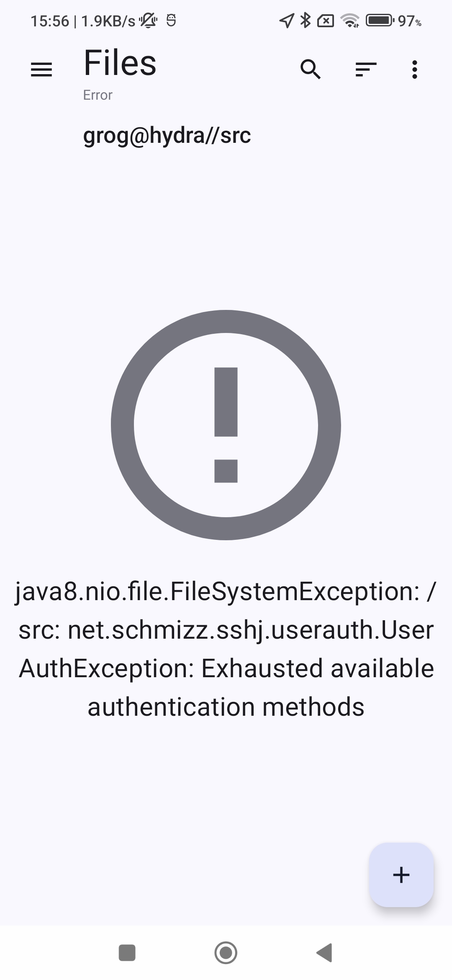The width and height of the screenshot is (452, 980).
Task: Tap the Error subtitle under Files
Action: coord(98,95)
